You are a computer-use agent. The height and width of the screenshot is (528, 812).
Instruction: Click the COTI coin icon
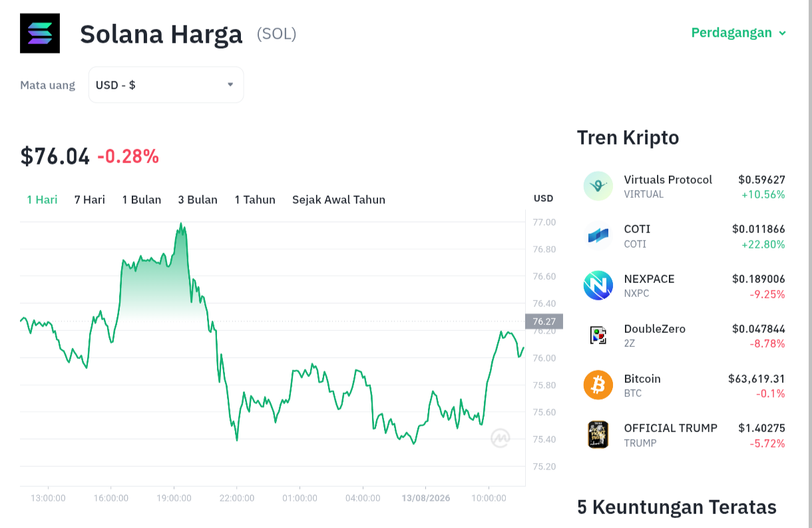(x=598, y=236)
